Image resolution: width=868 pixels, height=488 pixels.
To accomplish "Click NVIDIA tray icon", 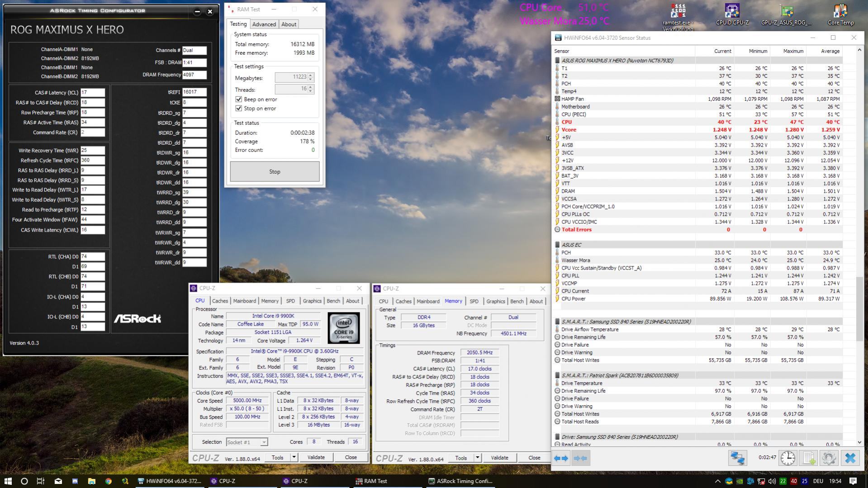I will click(x=740, y=481).
